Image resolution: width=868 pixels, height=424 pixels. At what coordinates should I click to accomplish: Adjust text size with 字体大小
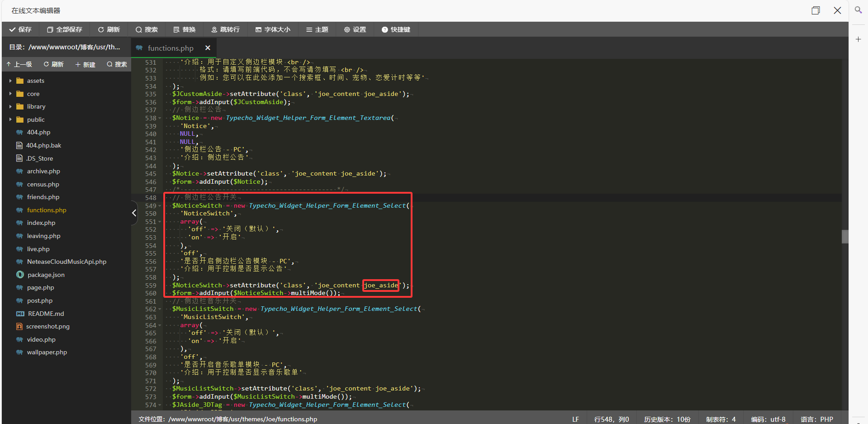272,29
